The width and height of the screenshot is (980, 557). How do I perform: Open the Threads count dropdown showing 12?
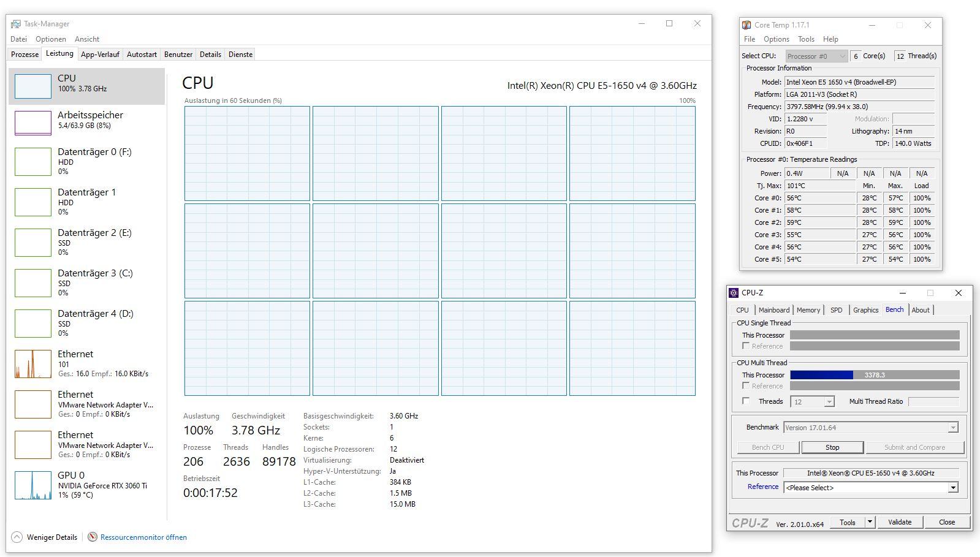(813, 402)
